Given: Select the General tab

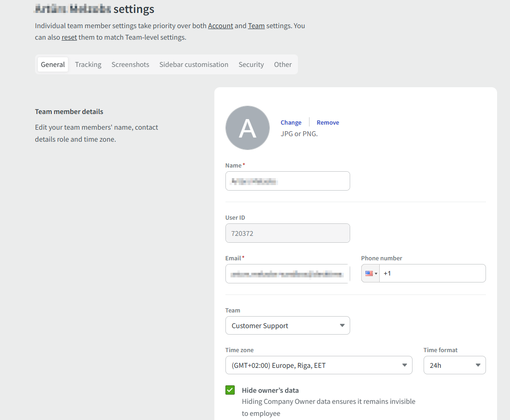Looking at the screenshot, I should tap(53, 65).
